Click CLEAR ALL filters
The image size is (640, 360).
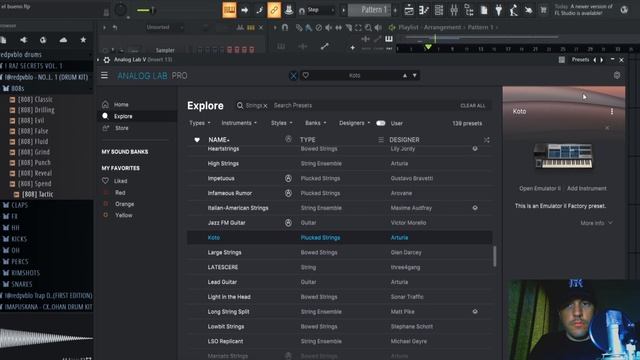(x=473, y=106)
